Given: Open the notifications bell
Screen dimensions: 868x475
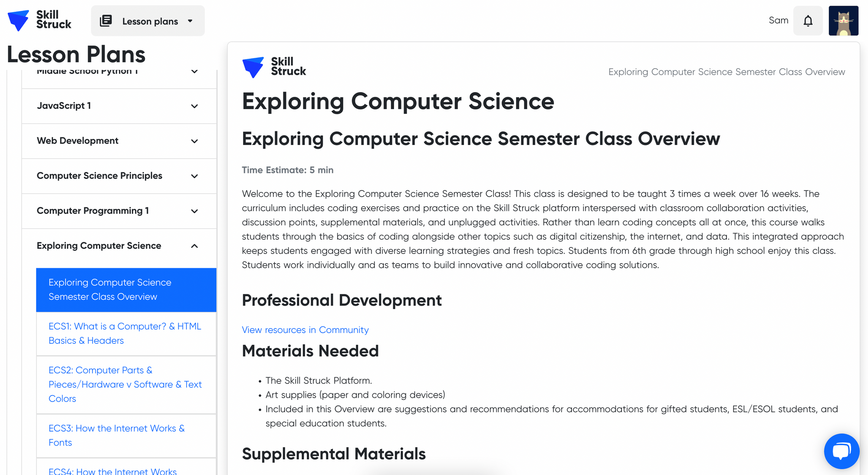Looking at the screenshot, I should [808, 21].
